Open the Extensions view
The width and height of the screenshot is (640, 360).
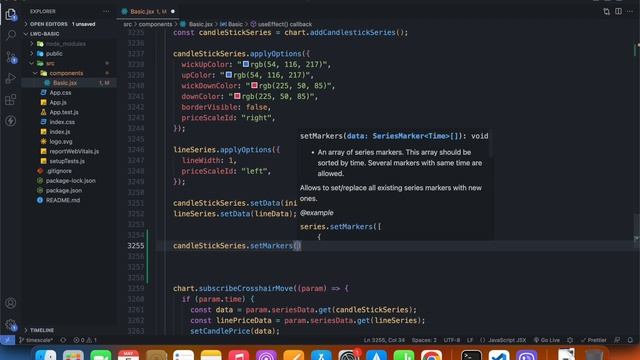point(11,100)
